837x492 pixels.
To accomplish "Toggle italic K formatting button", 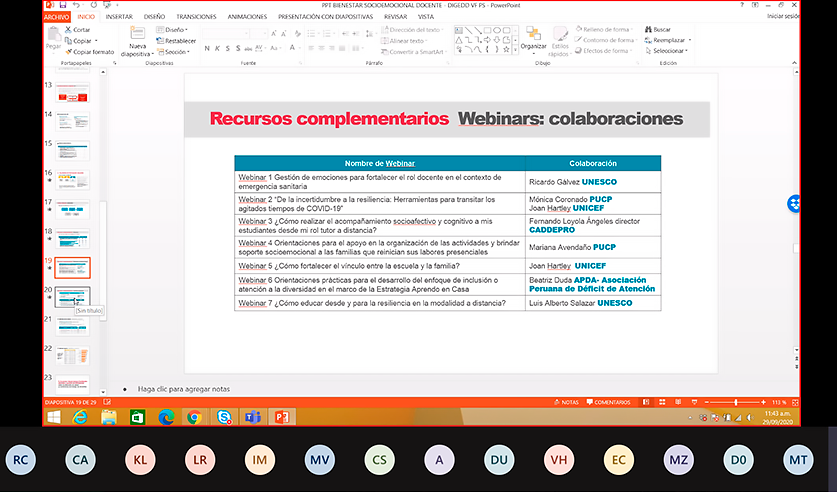I will pos(217,49).
